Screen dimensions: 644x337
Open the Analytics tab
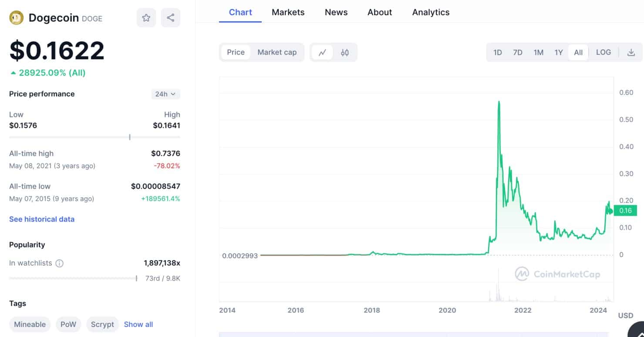pyautogui.click(x=431, y=12)
